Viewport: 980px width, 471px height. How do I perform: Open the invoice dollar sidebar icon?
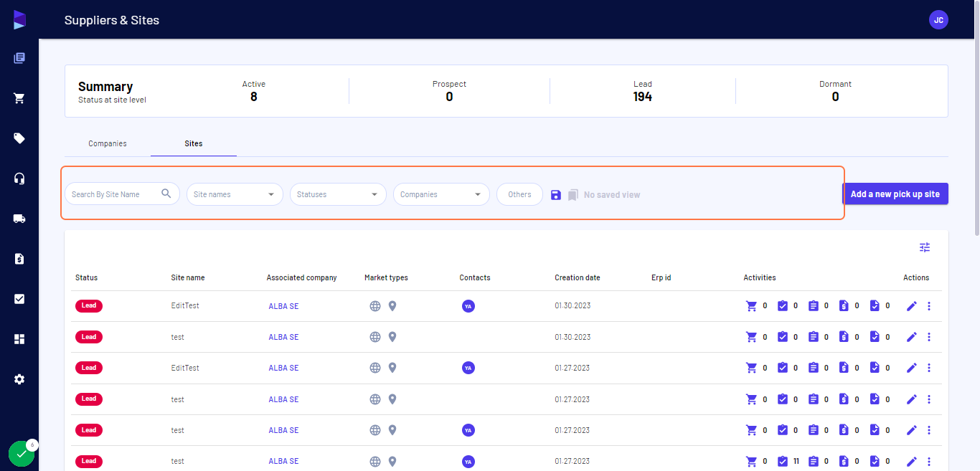point(19,259)
